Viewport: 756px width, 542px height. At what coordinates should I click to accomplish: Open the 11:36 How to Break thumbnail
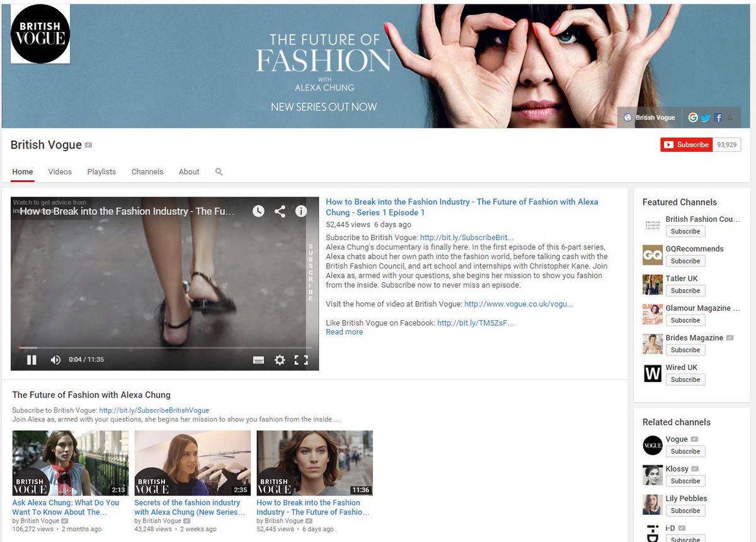[315, 463]
